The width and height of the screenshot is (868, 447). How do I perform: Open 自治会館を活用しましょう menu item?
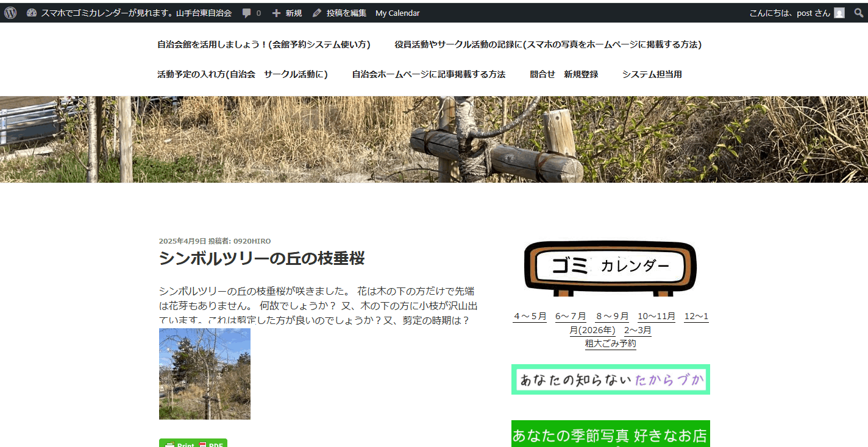tap(263, 44)
